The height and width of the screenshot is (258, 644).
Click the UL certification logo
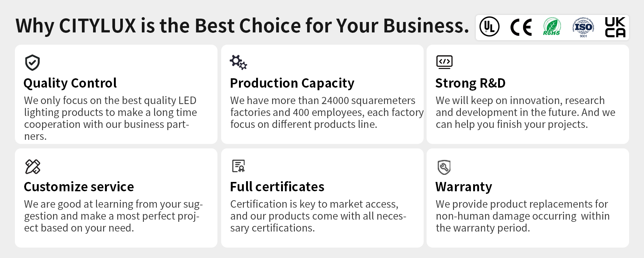click(489, 27)
